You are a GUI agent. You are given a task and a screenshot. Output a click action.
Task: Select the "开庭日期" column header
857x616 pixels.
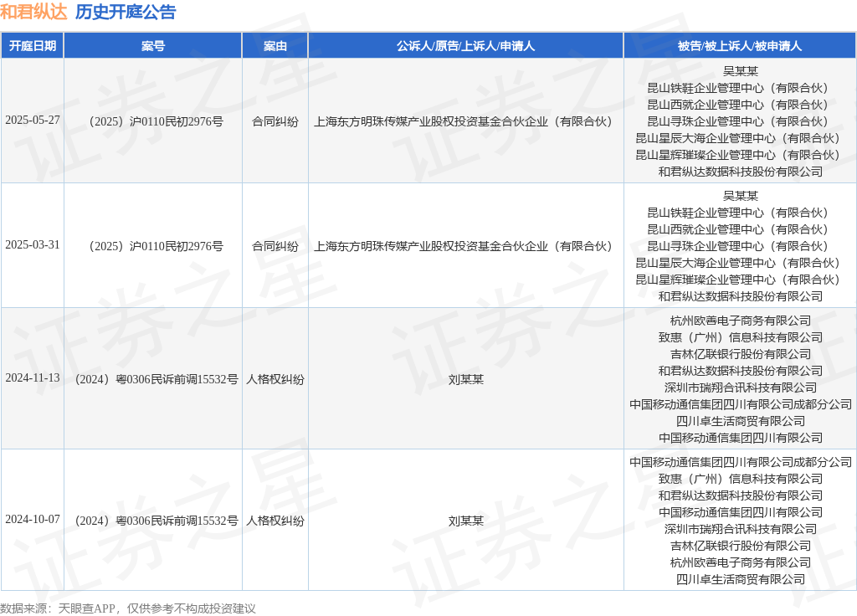point(33,46)
